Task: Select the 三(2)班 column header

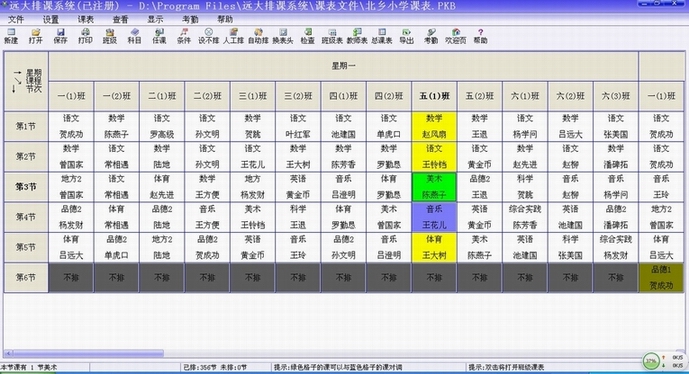Action: tap(298, 96)
